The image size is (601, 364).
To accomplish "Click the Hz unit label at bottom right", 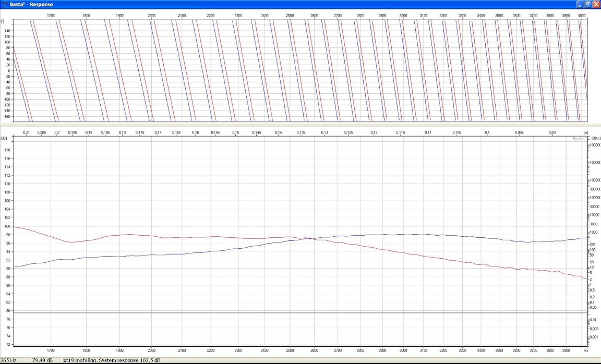I will (585, 351).
